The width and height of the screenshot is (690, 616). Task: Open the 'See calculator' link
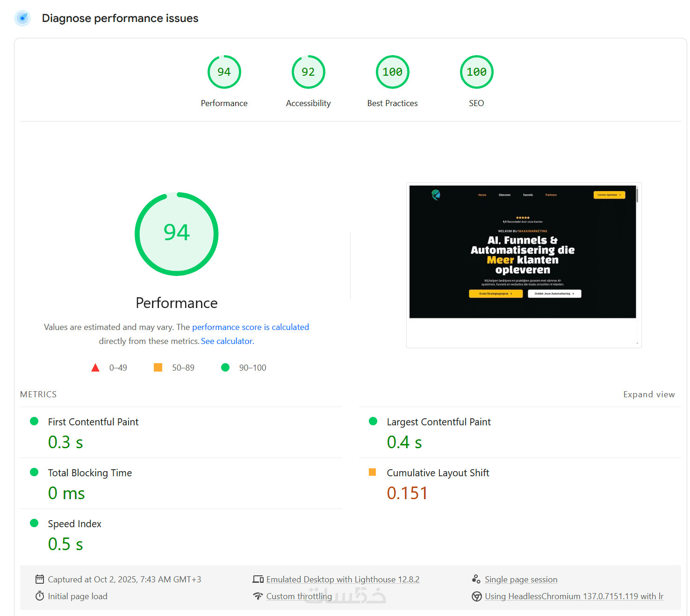227,341
